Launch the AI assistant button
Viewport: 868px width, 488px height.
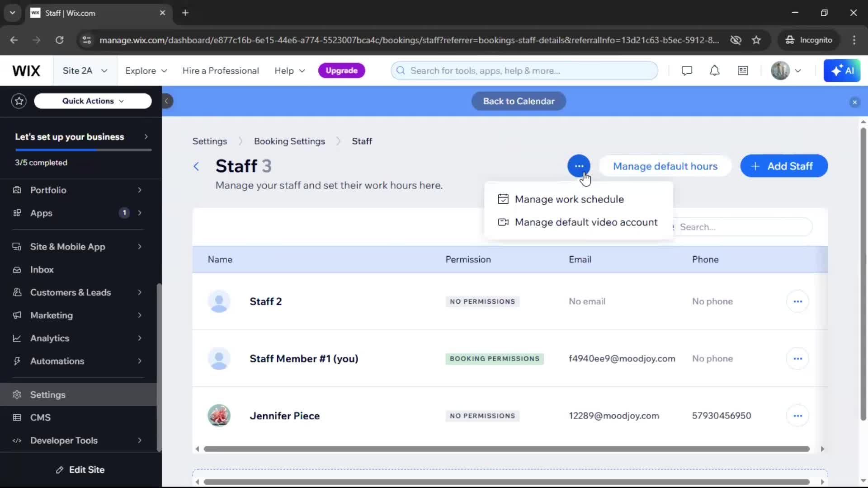click(842, 71)
